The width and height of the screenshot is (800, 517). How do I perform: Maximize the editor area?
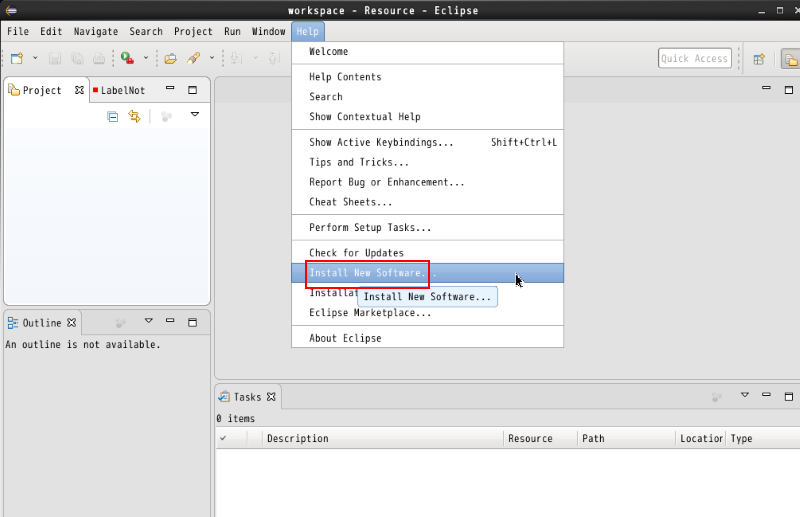[x=789, y=90]
